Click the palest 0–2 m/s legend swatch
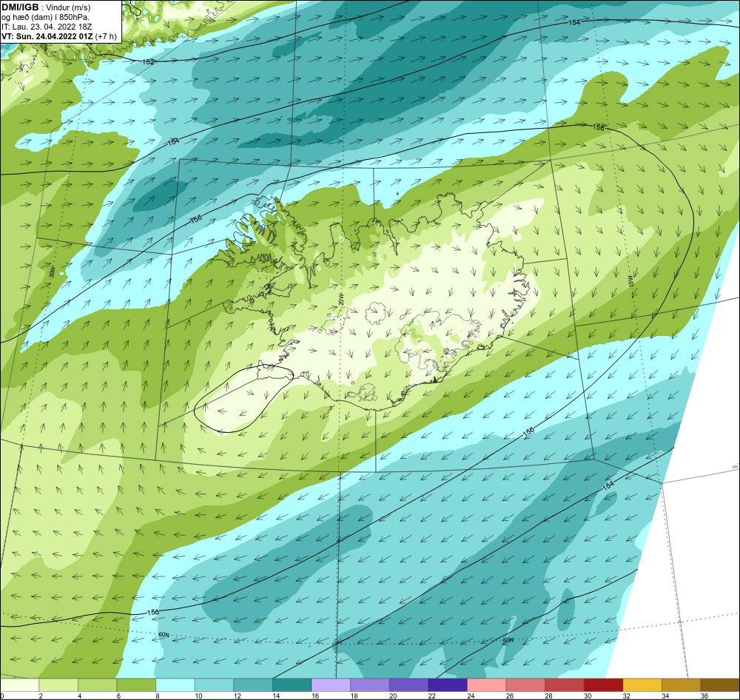The height and width of the screenshot is (700, 740). [19, 685]
